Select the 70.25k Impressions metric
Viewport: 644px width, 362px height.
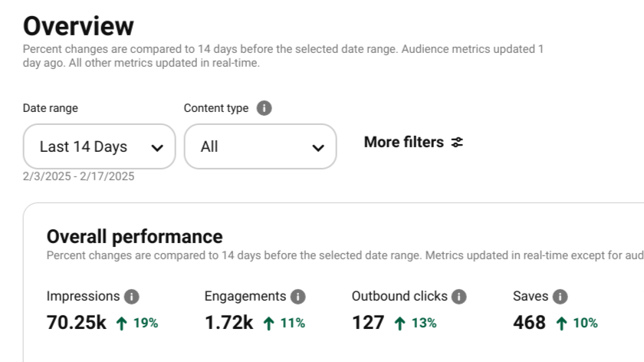[77, 323]
